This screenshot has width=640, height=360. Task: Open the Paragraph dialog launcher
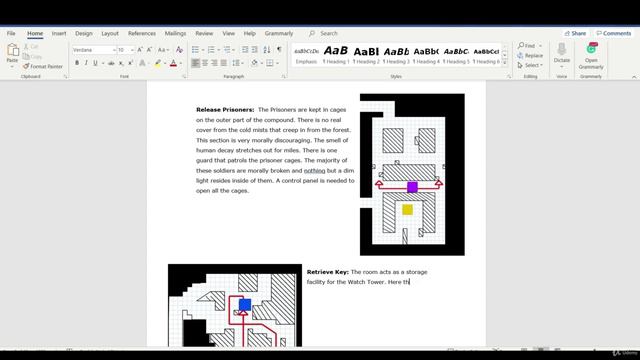[284, 76]
